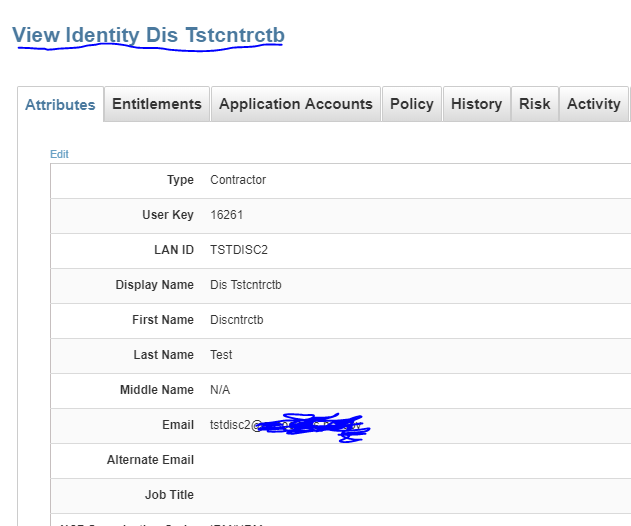Screen dimensions: 631x526
Task: Show the Activity tab
Action: (x=593, y=104)
